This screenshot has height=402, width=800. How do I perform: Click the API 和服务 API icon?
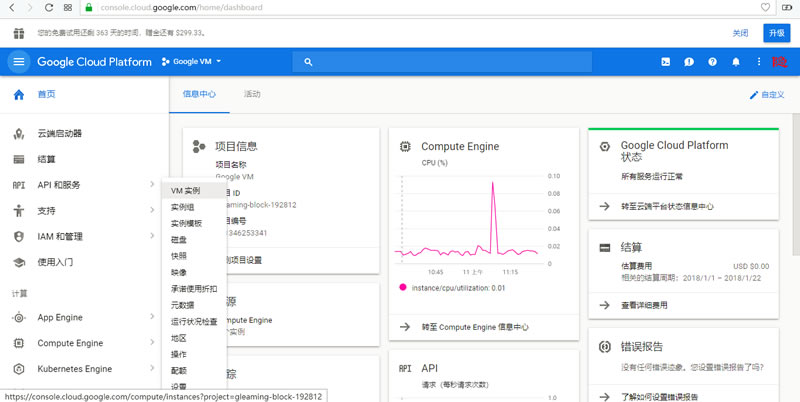pyautogui.click(x=19, y=185)
